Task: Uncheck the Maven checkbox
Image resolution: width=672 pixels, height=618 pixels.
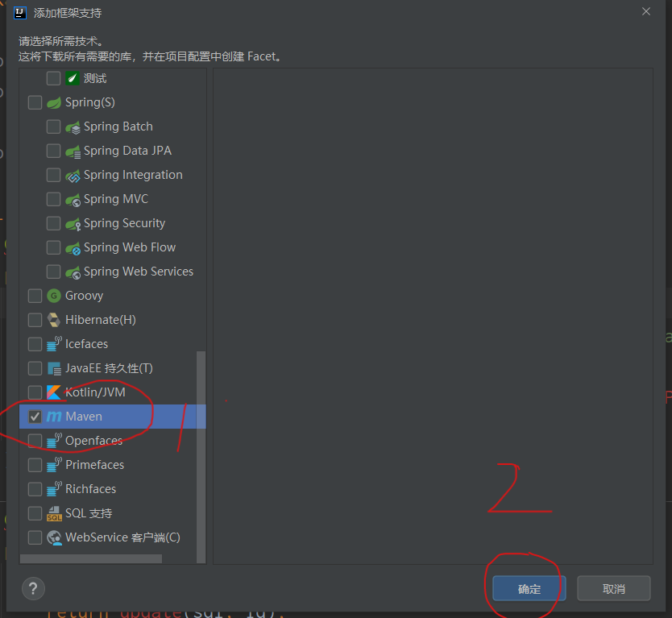Action: [35, 417]
